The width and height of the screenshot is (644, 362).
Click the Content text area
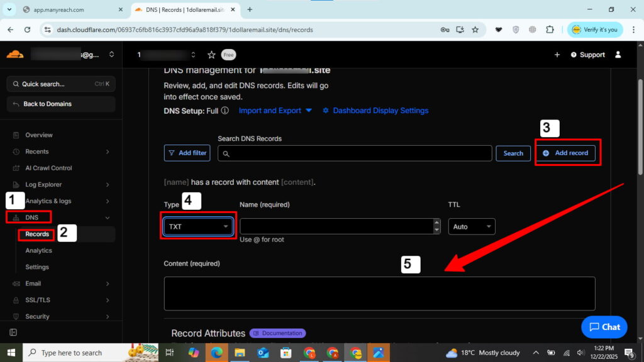(x=379, y=293)
